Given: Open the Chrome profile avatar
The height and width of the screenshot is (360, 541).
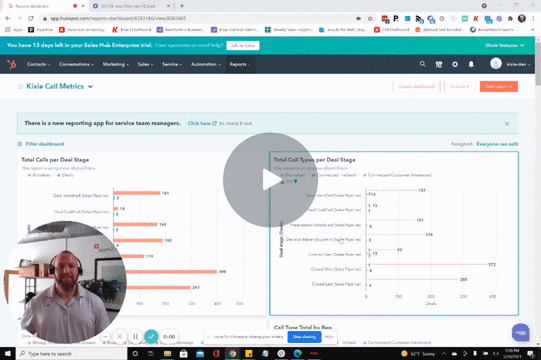Looking at the screenshot, I should 522,18.
